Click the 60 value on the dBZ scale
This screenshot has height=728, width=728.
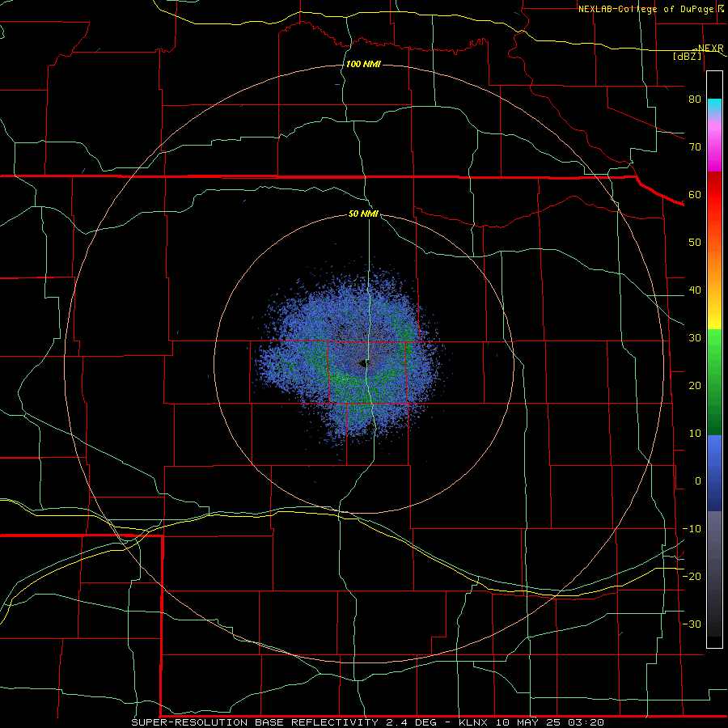695,194
